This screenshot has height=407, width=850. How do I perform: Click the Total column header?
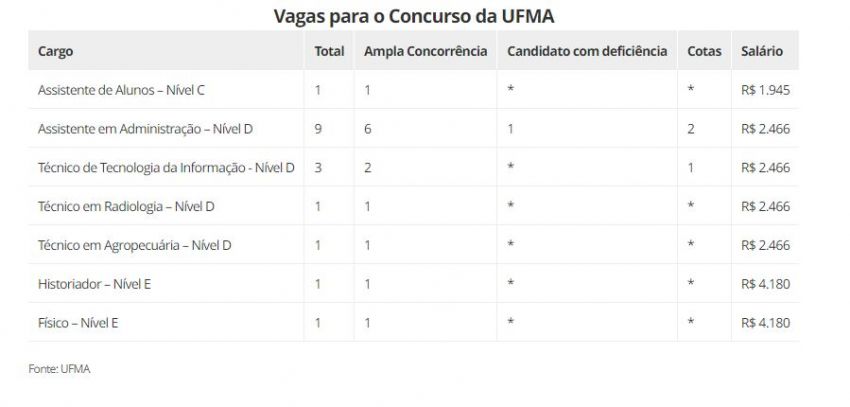329,51
